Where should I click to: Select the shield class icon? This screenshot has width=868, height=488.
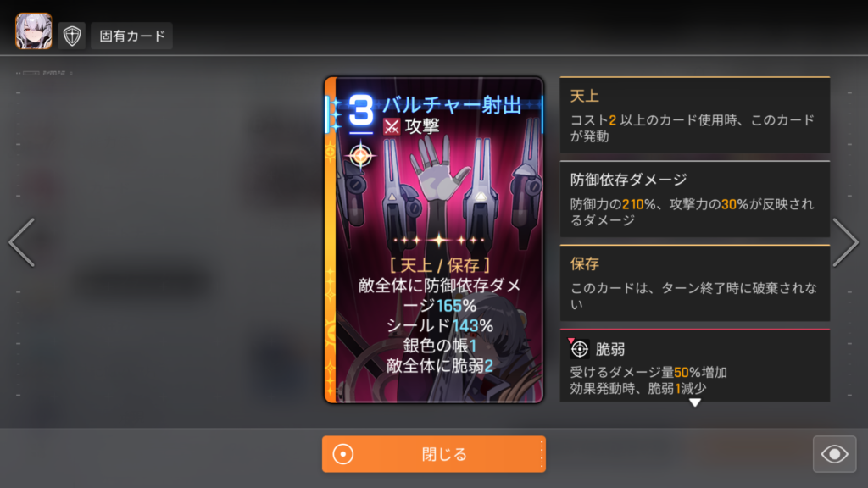click(72, 36)
